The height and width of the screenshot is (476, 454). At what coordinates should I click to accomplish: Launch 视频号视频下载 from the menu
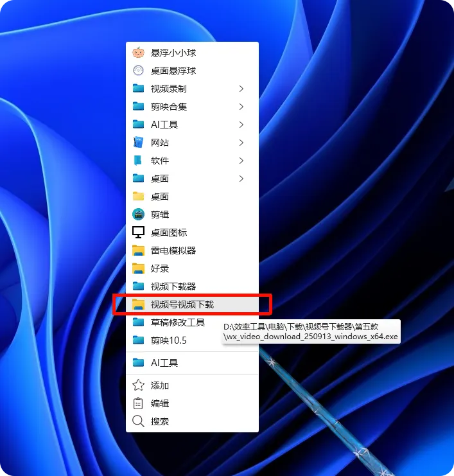pyautogui.click(x=193, y=304)
